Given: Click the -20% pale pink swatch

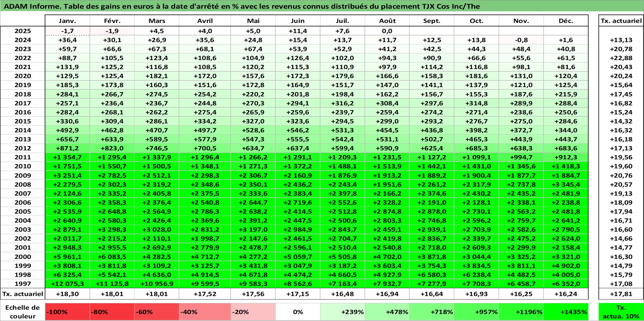Looking at the screenshot, I should pyautogui.click(x=253, y=312).
